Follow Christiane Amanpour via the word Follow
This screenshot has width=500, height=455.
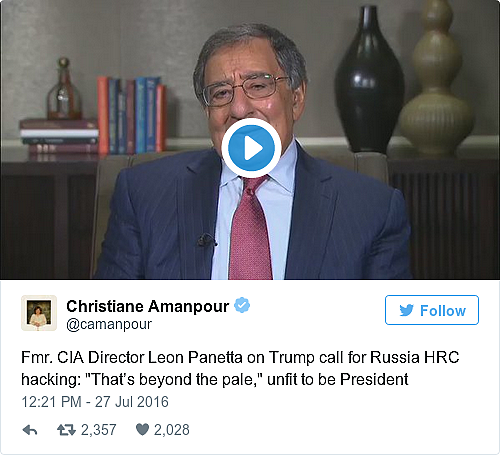click(443, 311)
